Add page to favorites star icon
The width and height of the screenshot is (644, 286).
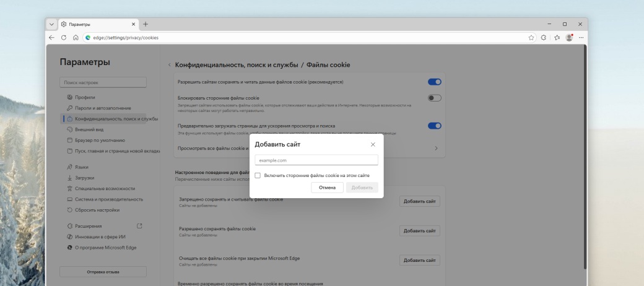click(531, 37)
